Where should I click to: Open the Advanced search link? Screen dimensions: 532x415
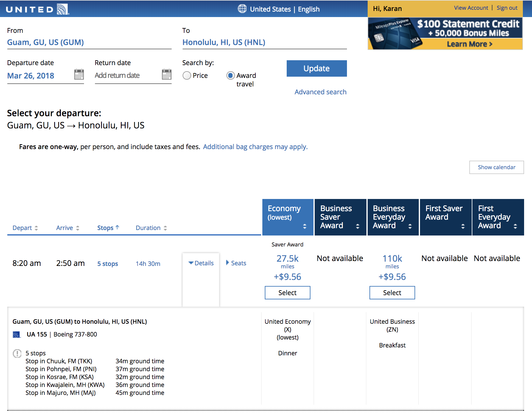[320, 92]
